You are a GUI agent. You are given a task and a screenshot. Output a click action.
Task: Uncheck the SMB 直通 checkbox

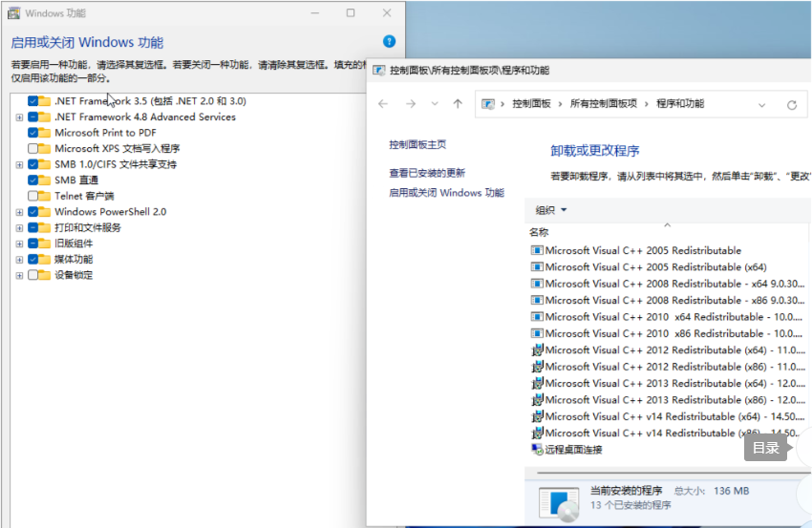click(33, 180)
